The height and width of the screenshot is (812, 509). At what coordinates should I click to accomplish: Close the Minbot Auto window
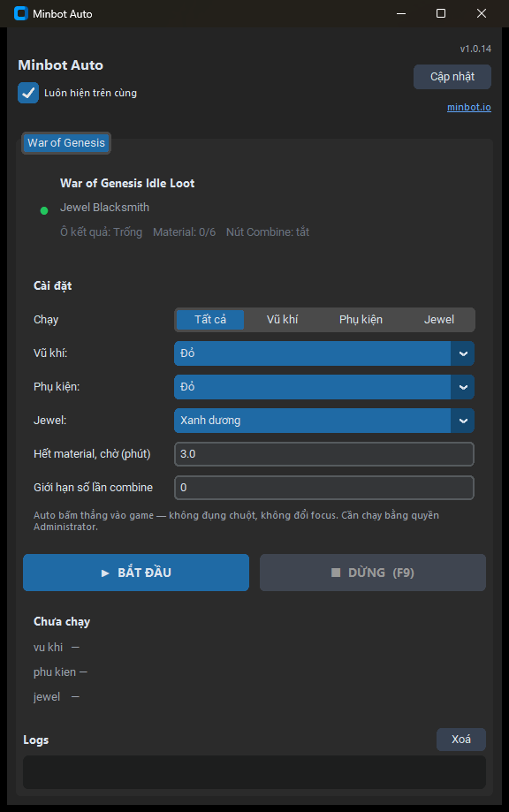pos(481,13)
